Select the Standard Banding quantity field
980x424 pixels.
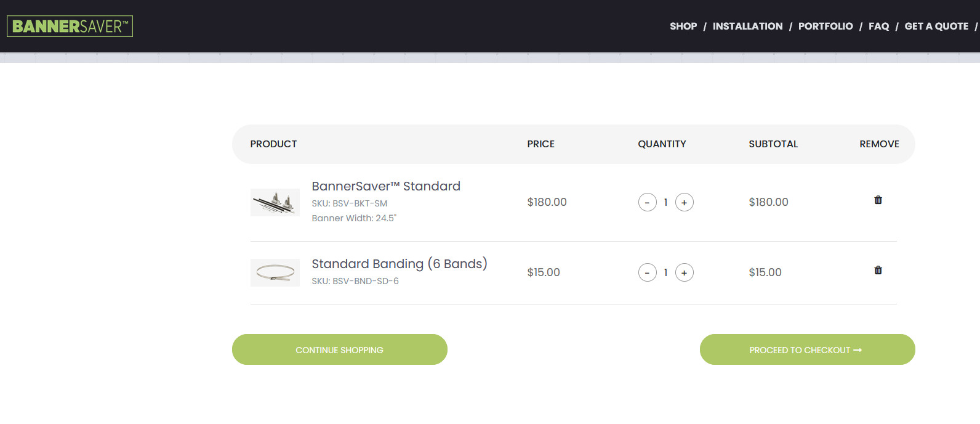click(665, 272)
